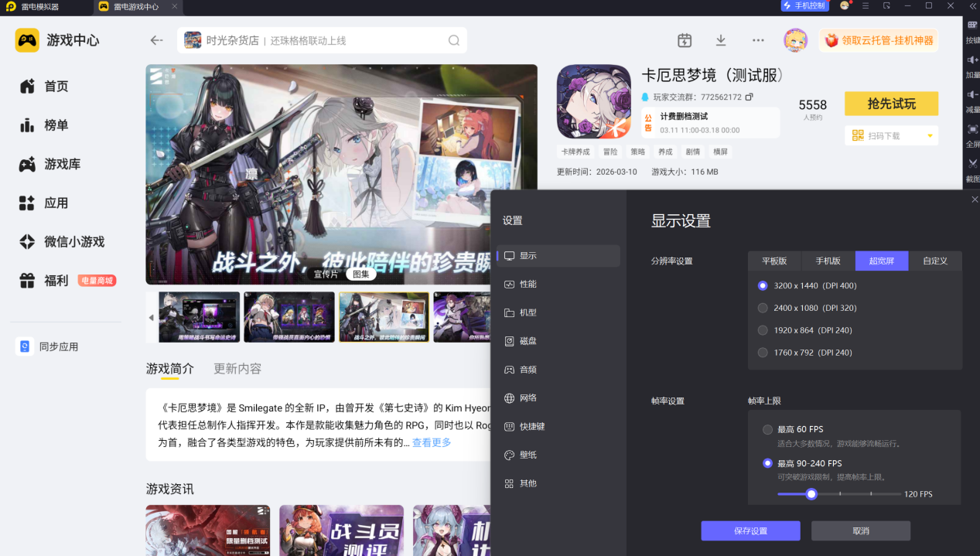Image resolution: width=980 pixels, height=556 pixels.
Task: Open the calendar reservation icon
Action: pos(685,40)
